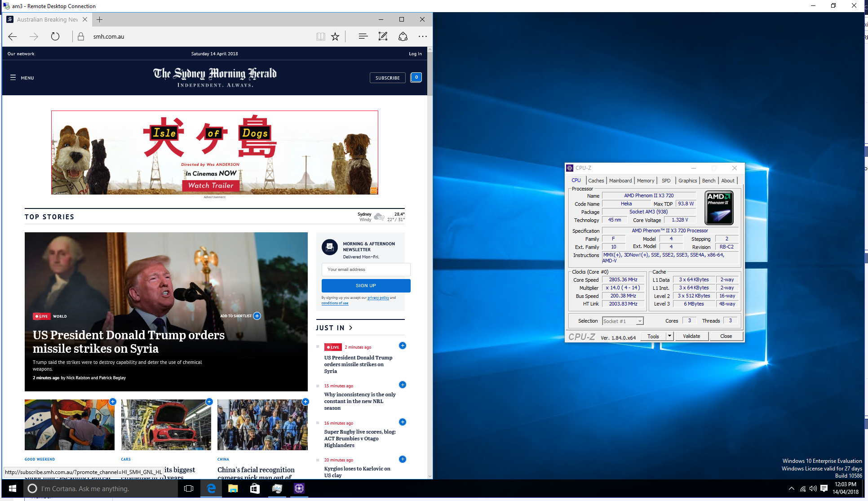Image resolution: width=868 pixels, height=501 pixels.
Task: Click the volume speaker tray icon
Action: click(813, 488)
